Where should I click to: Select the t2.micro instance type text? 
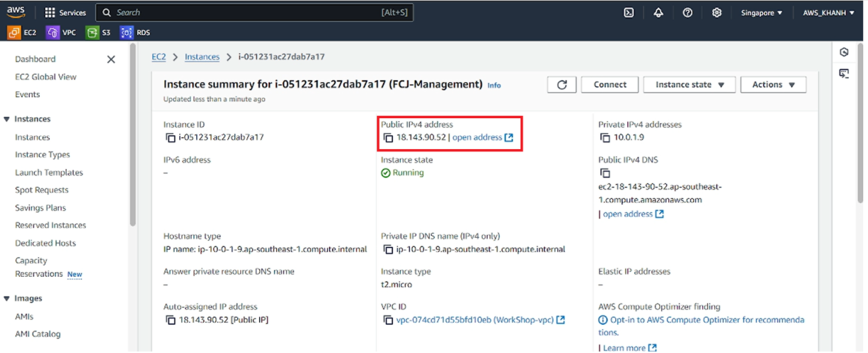(397, 284)
